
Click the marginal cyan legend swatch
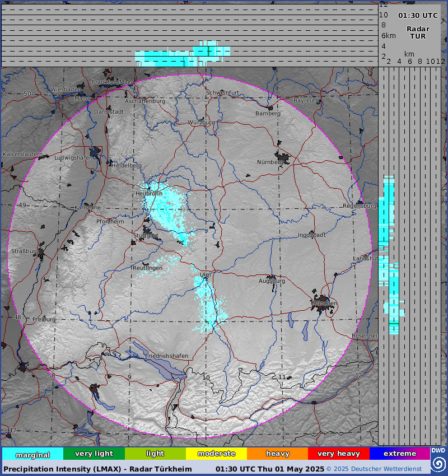[x=33, y=454]
